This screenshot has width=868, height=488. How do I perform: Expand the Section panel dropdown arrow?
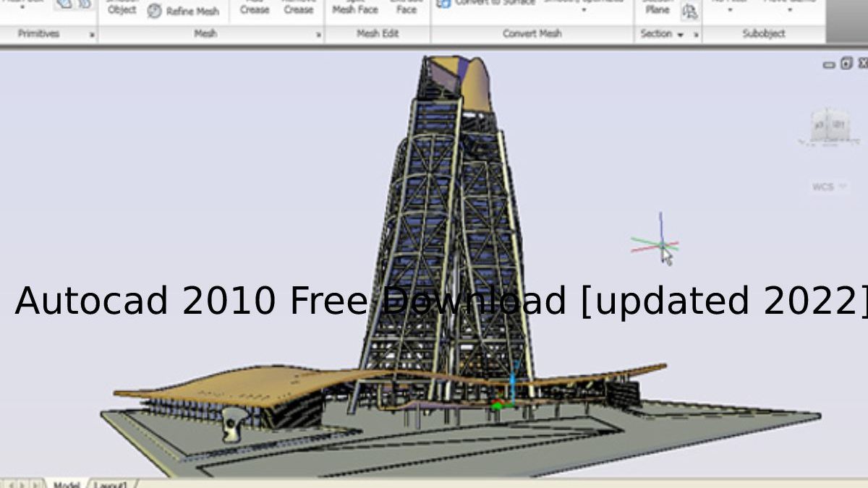tap(681, 35)
